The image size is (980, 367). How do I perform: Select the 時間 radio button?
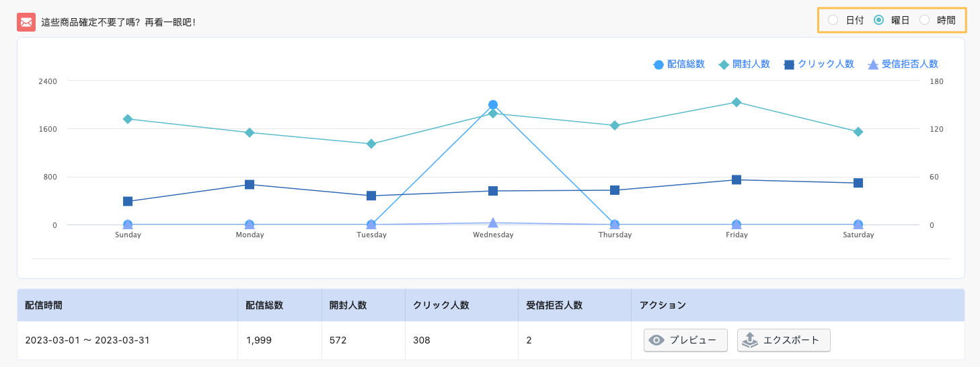point(924,20)
